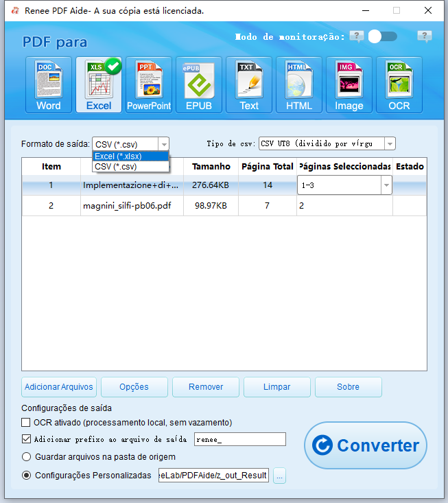Minimize the Renee PDF Aide window

point(366,10)
